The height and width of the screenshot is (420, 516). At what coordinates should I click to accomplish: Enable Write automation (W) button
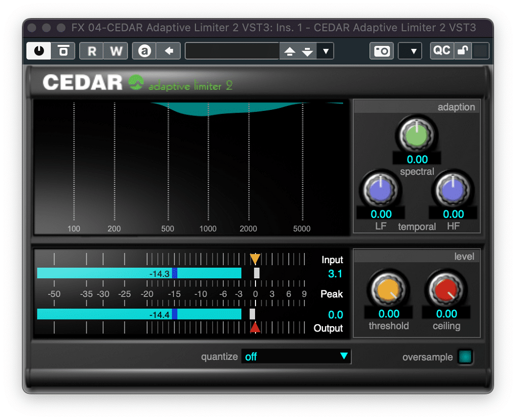116,51
